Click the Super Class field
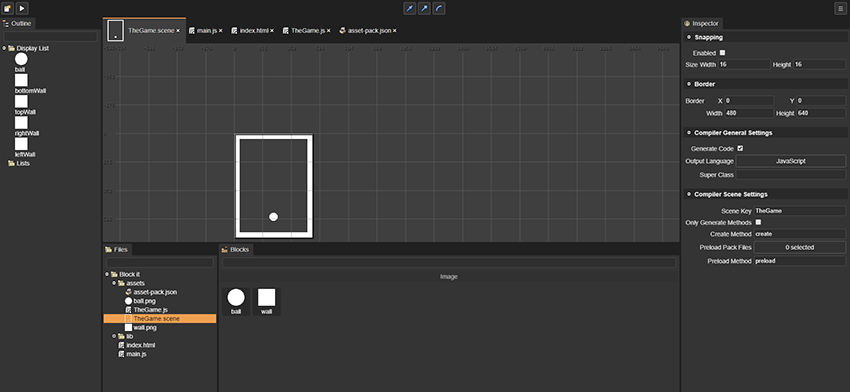The width and height of the screenshot is (850, 392). pyautogui.click(x=790, y=175)
